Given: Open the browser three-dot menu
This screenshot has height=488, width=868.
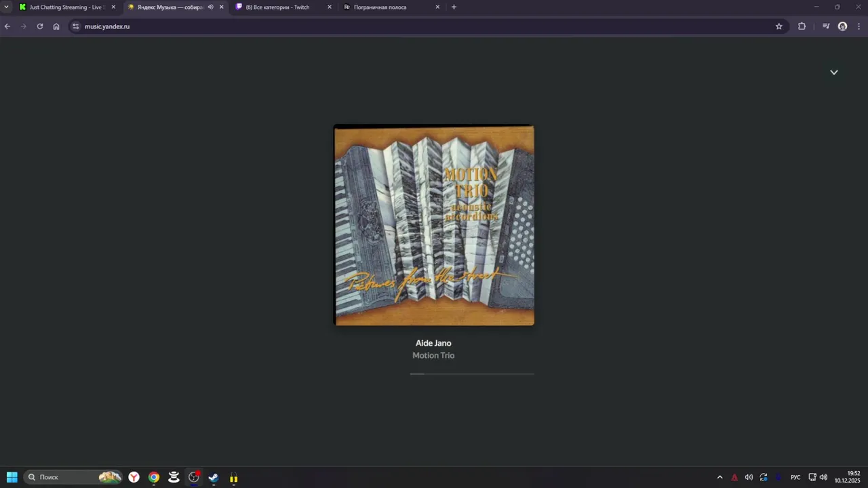Looking at the screenshot, I should click(859, 26).
